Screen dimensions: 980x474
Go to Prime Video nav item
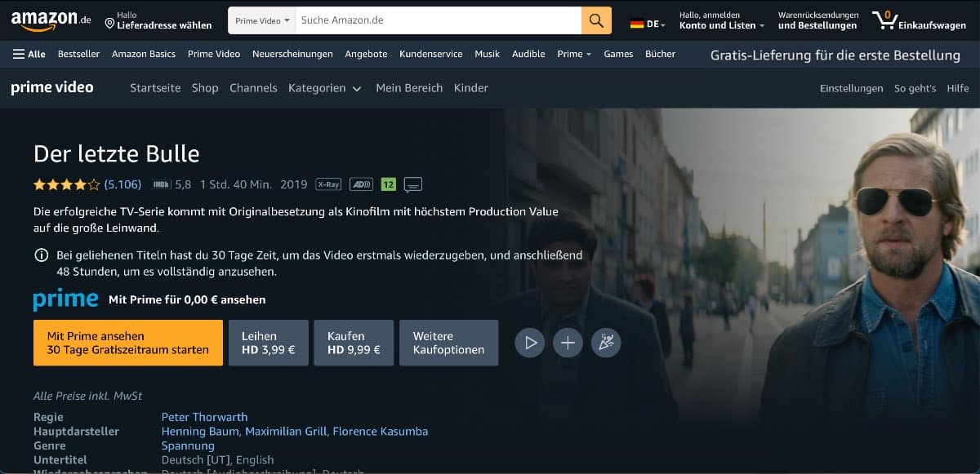(x=214, y=54)
